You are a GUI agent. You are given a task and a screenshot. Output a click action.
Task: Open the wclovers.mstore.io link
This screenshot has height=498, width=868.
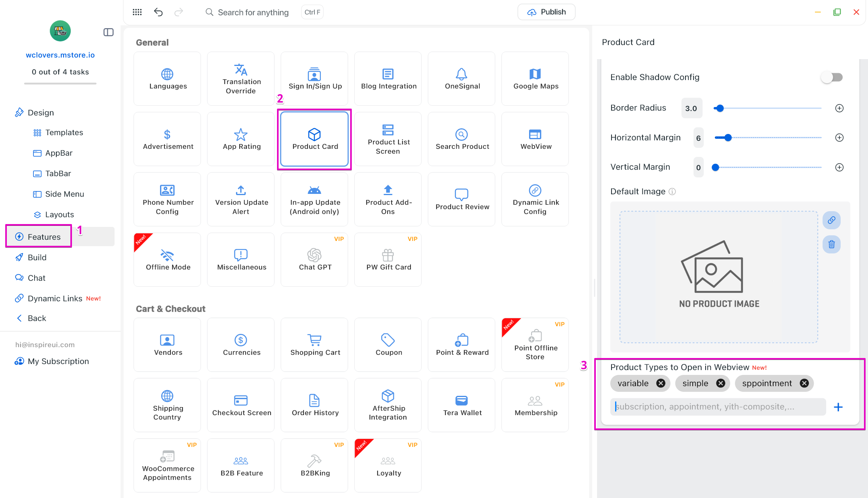60,55
